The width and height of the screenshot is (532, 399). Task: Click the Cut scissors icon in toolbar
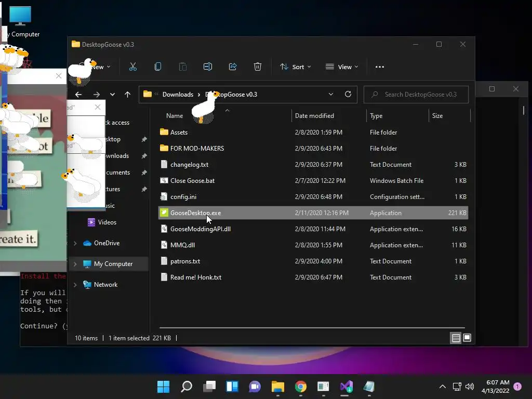tap(132, 67)
